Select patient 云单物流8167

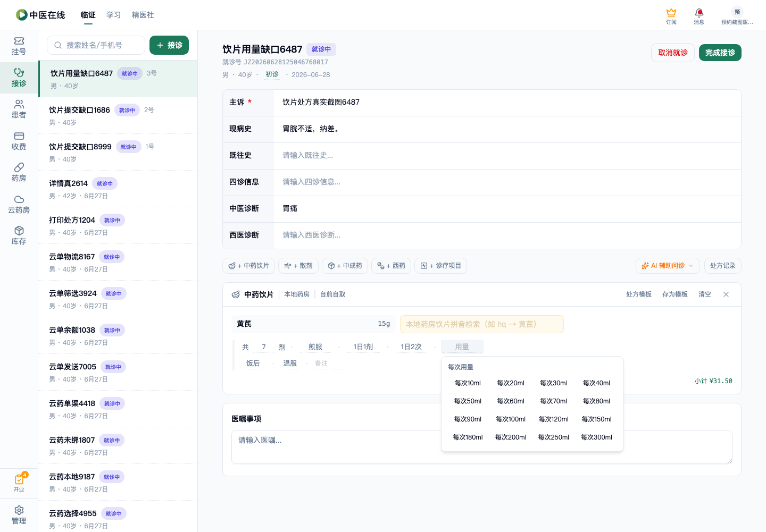118,262
